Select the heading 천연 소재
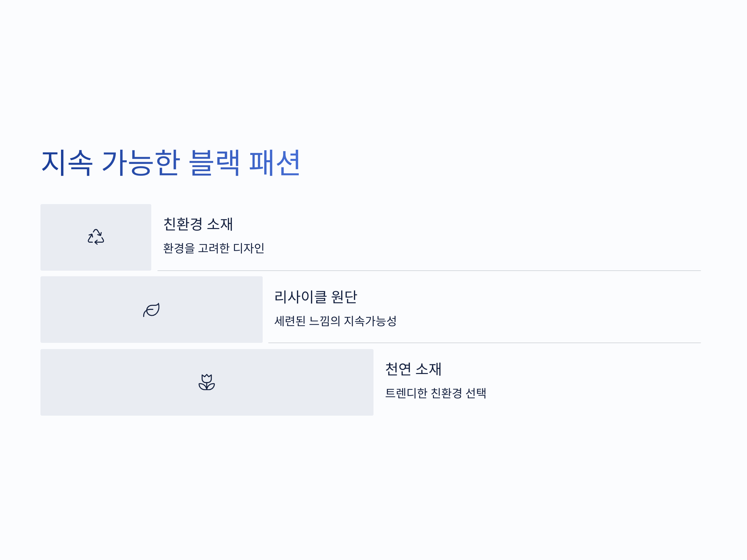Image resolution: width=747 pixels, height=560 pixels. click(x=413, y=369)
